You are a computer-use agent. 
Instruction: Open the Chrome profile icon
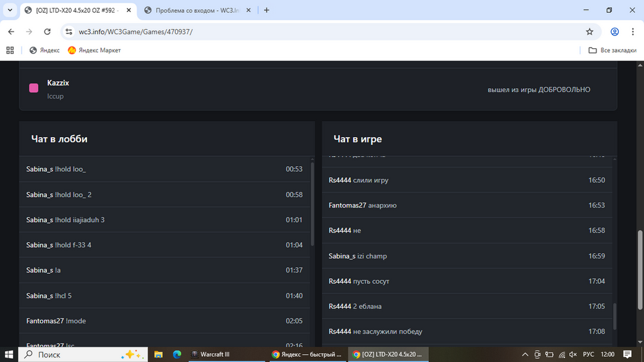[x=614, y=32]
